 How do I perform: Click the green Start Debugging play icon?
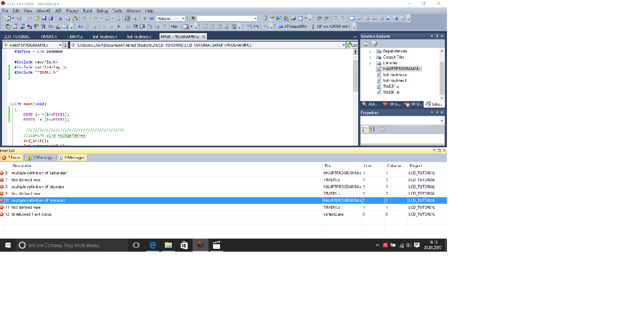[119, 27]
